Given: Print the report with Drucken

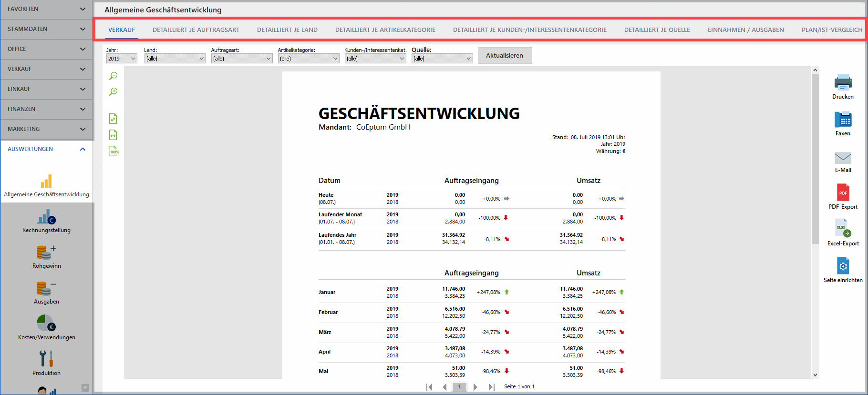Looking at the screenshot, I should (x=843, y=87).
